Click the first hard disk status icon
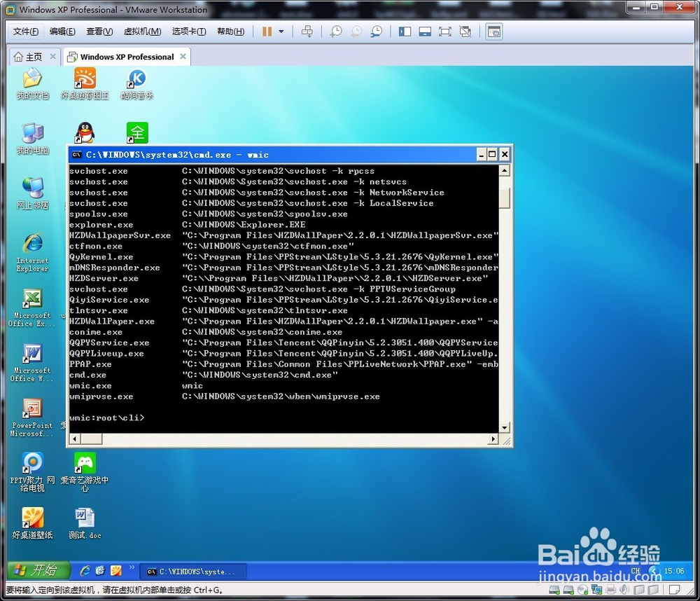 click(x=554, y=590)
